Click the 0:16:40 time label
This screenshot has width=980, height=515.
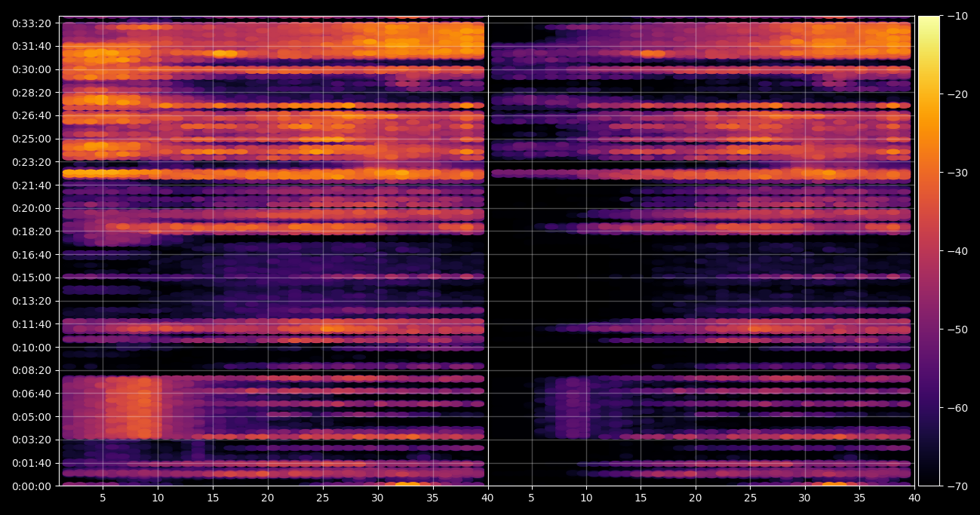click(x=32, y=255)
